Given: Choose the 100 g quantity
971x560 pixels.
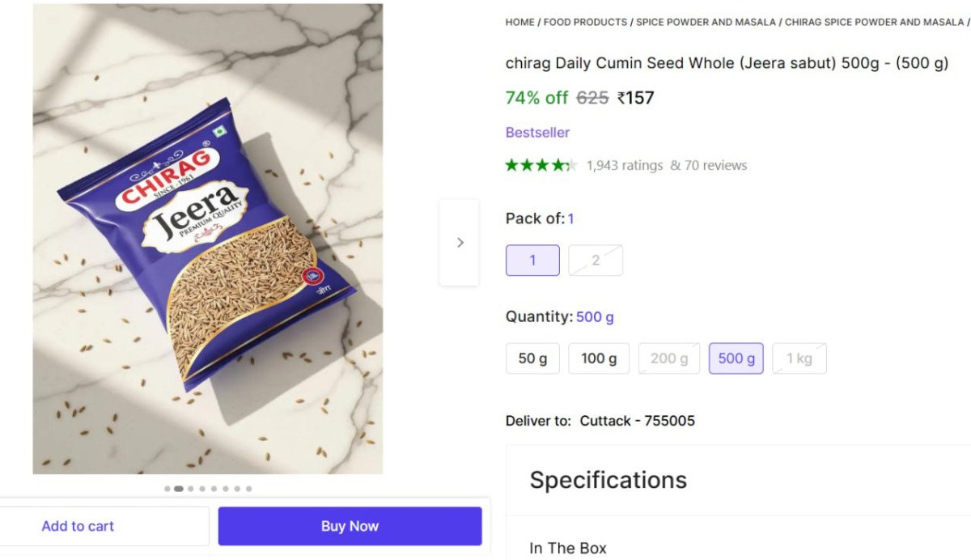Looking at the screenshot, I should click(x=599, y=358).
